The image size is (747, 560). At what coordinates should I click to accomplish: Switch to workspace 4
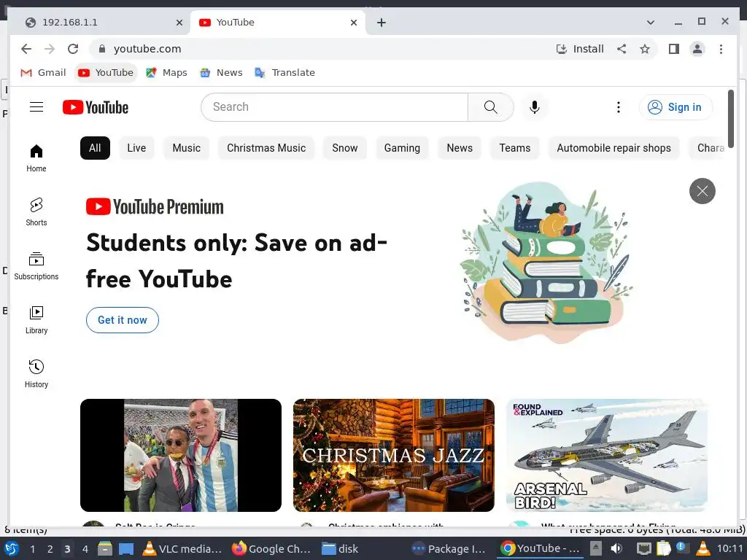pyautogui.click(x=85, y=549)
